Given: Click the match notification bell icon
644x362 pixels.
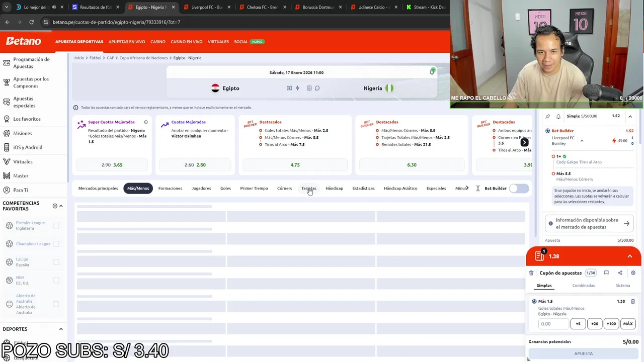Looking at the screenshot, I should (x=432, y=72).
